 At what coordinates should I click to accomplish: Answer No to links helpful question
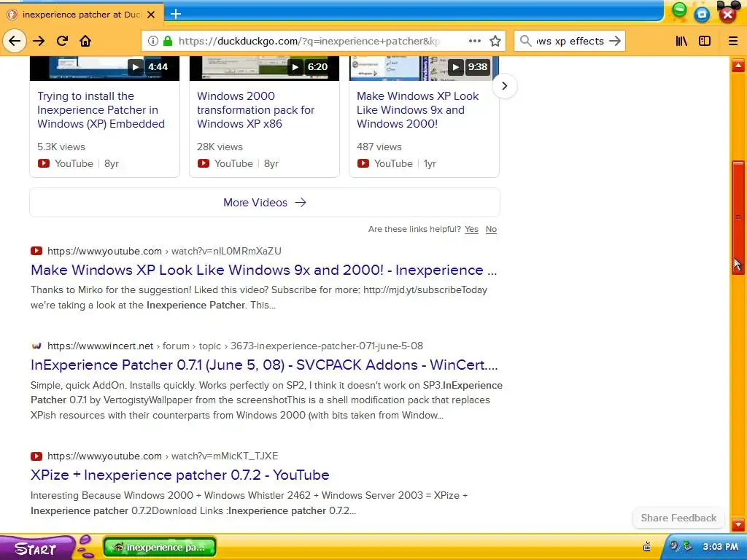point(491,229)
